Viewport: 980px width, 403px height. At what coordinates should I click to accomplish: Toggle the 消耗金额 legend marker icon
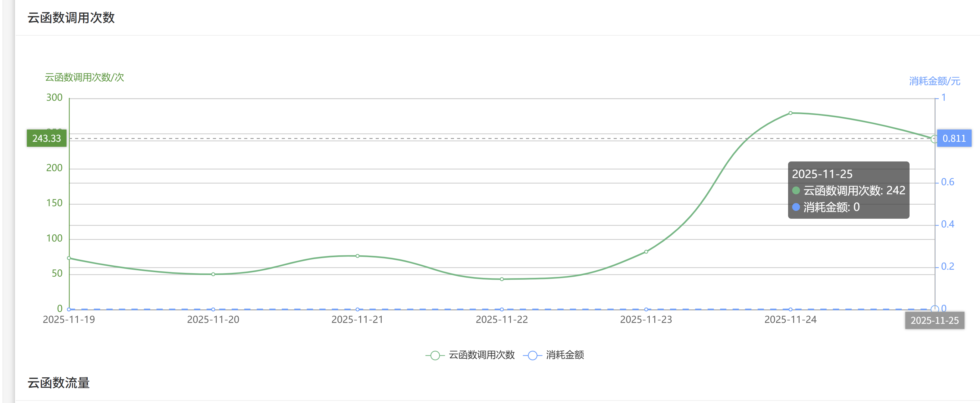tap(532, 355)
